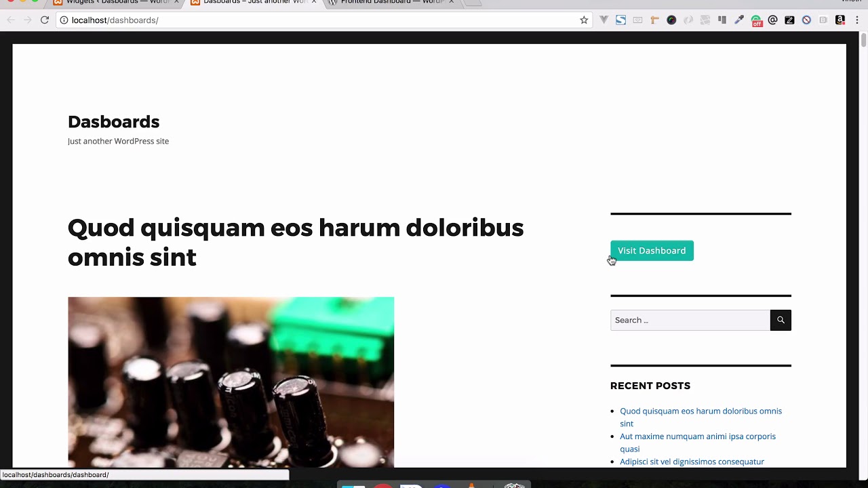This screenshot has width=868, height=488.
Task: Open recent post Adipisci sit vel dignissimos consequatur
Action: (692, 462)
